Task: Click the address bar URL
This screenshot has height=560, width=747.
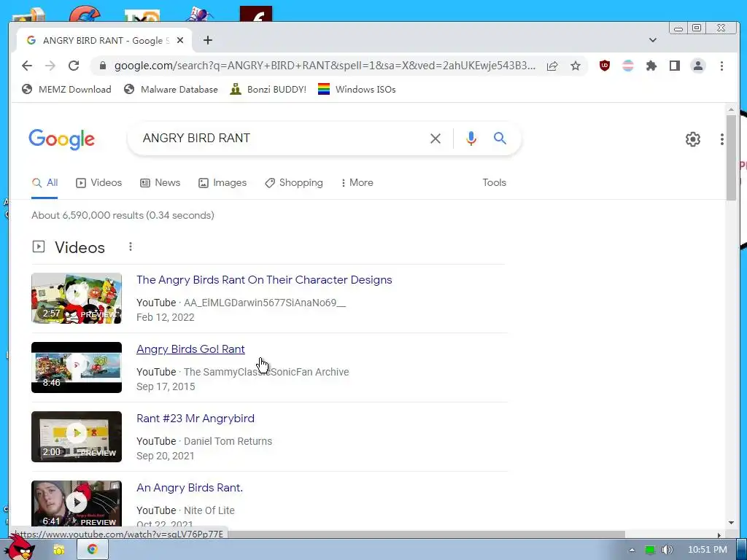Action: [x=325, y=66]
